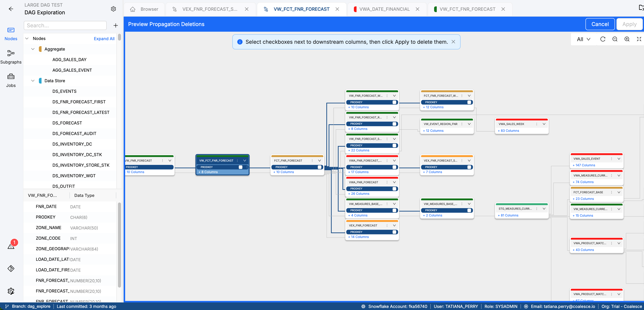Collapse the Data Store tree section
Screen dimensions: 644x310
pyautogui.click(x=33, y=81)
